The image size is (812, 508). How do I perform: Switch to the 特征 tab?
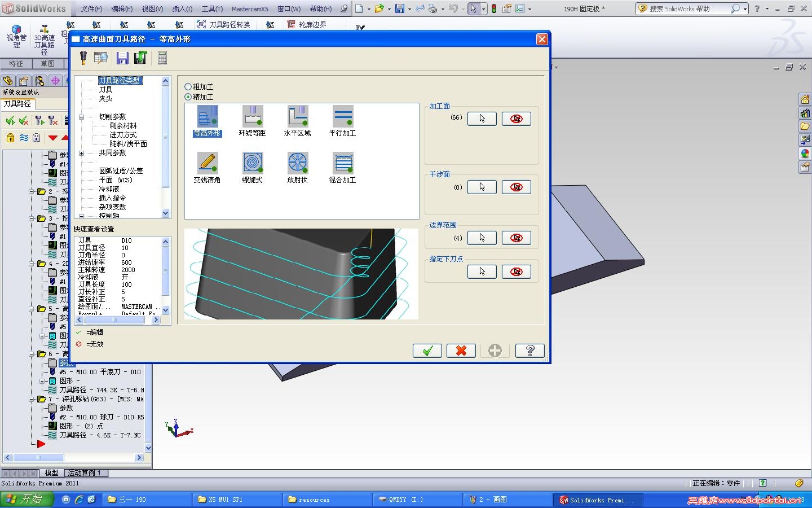click(x=16, y=64)
